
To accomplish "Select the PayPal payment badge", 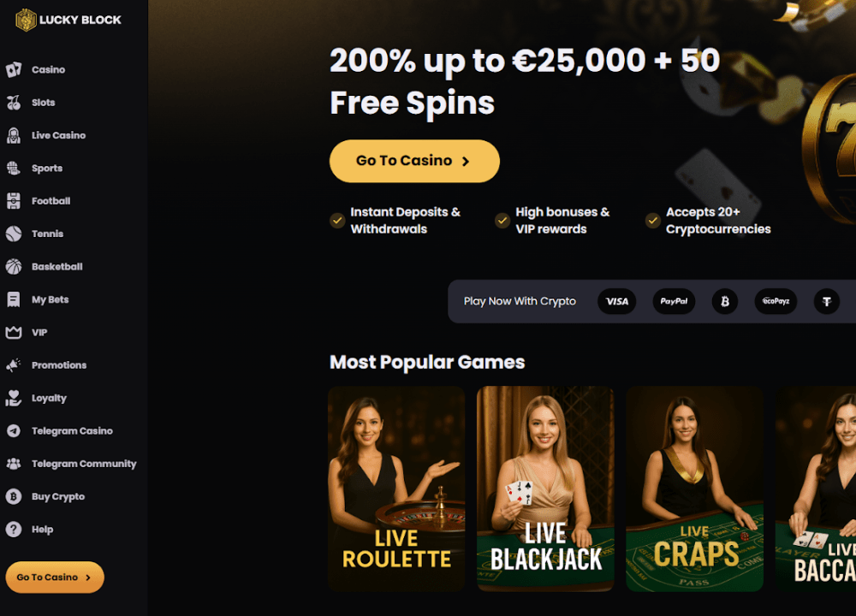I will (675, 301).
